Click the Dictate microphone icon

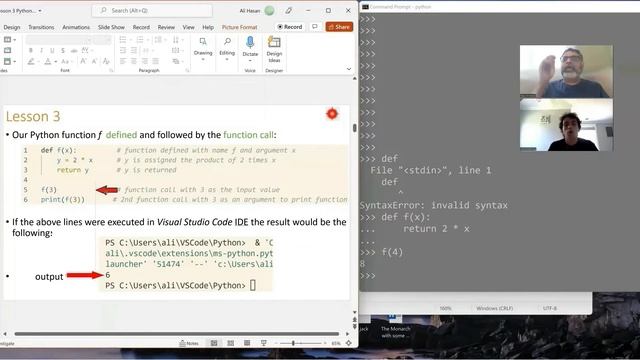(x=250, y=43)
